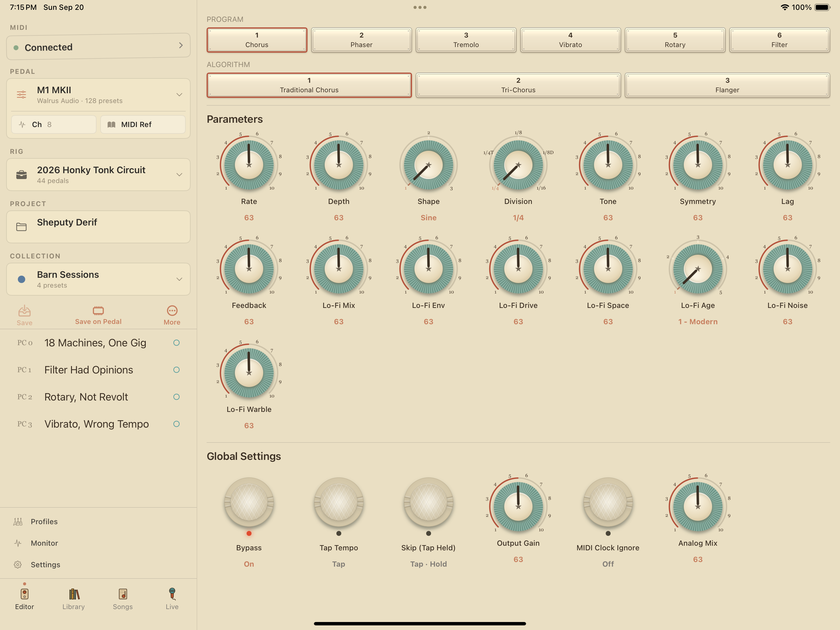Screen dimensions: 840x630
Task: Click the battery status icon
Action: 822,7
